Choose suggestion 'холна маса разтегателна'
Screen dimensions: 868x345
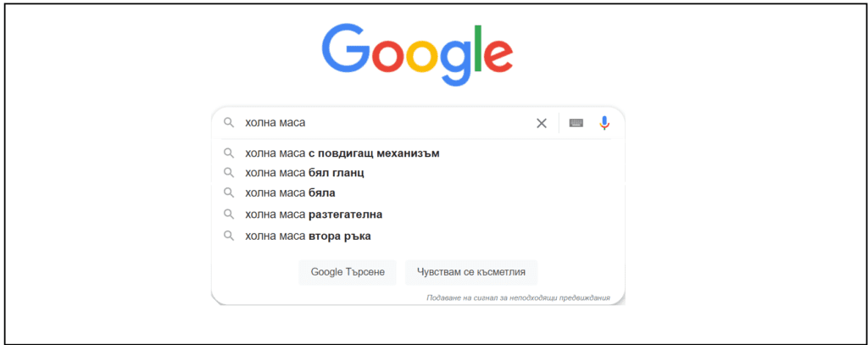pyautogui.click(x=314, y=214)
